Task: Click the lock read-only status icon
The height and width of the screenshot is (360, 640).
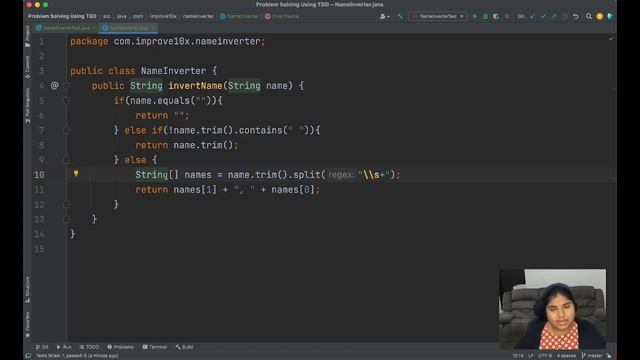Action: click(609, 356)
